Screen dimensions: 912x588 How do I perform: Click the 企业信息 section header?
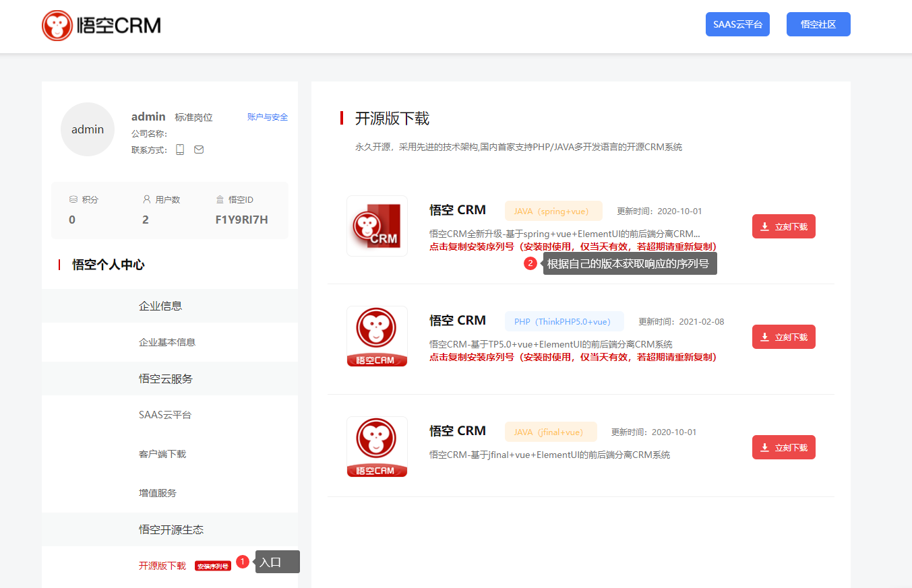tap(170, 306)
